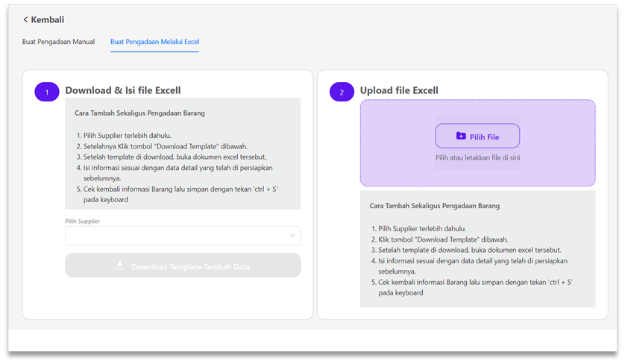Click the back arrow next to Kembali

[x=25, y=19]
